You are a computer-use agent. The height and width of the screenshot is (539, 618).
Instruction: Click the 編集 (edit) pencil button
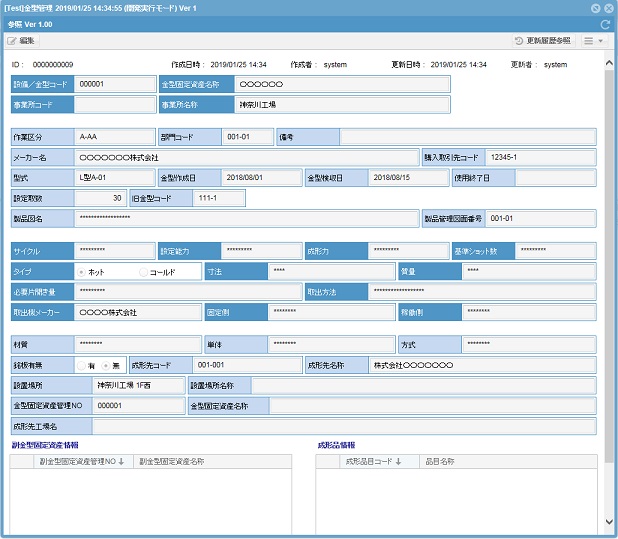tap(22, 41)
